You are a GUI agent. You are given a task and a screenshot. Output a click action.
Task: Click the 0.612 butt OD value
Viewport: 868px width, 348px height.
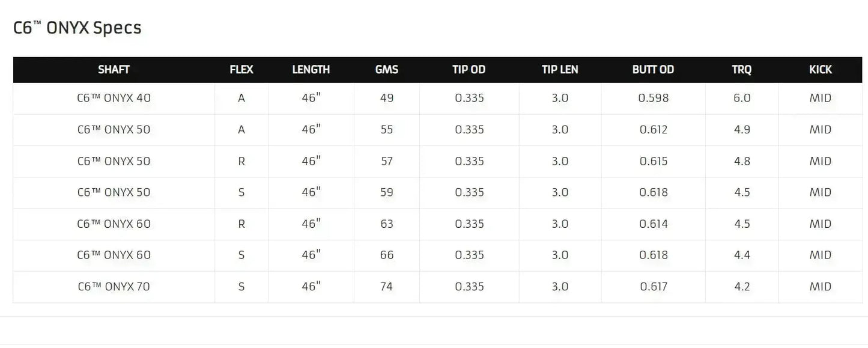pyautogui.click(x=653, y=130)
